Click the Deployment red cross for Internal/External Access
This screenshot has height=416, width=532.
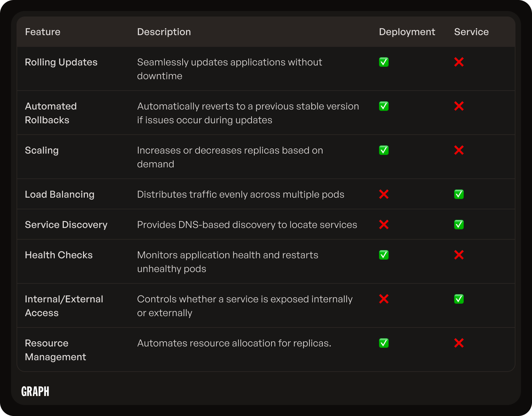tap(384, 299)
